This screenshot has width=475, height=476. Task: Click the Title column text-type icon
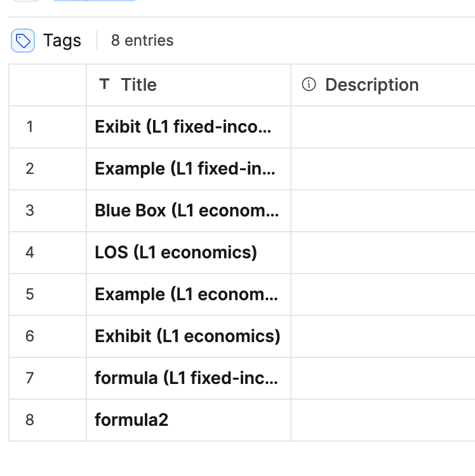click(104, 84)
